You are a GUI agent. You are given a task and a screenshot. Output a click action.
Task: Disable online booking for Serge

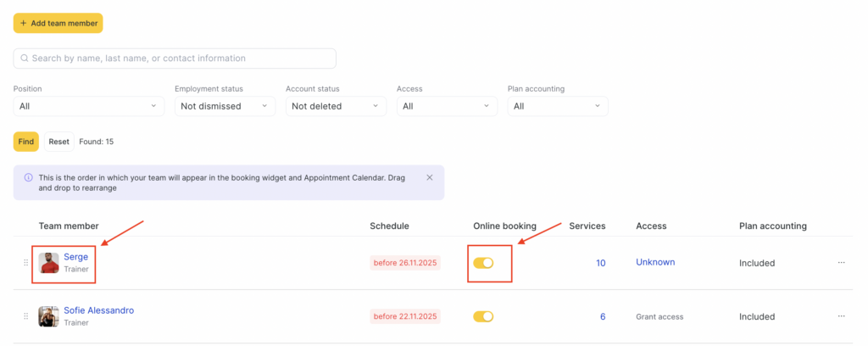coord(483,263)
